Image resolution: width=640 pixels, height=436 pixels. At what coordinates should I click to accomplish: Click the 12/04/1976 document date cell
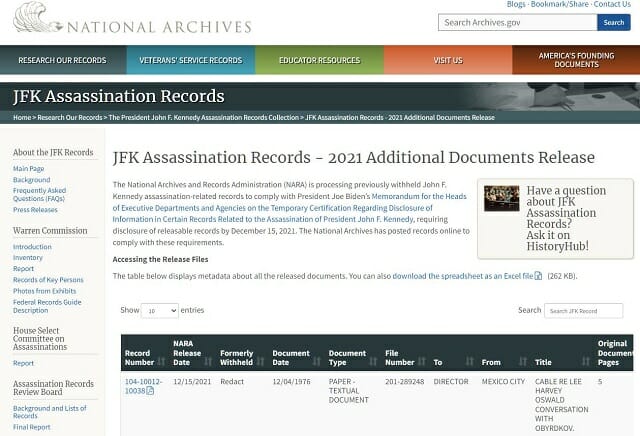tap(291, 382)
